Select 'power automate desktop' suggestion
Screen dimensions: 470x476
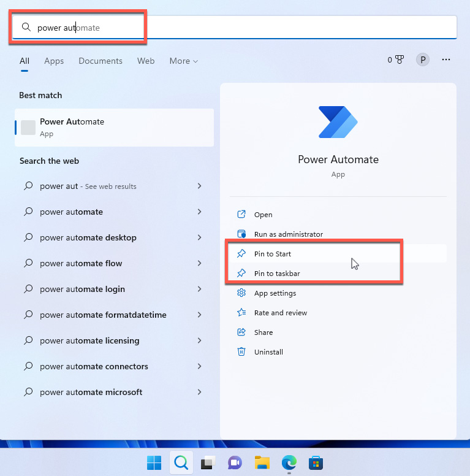coord(88,238)
